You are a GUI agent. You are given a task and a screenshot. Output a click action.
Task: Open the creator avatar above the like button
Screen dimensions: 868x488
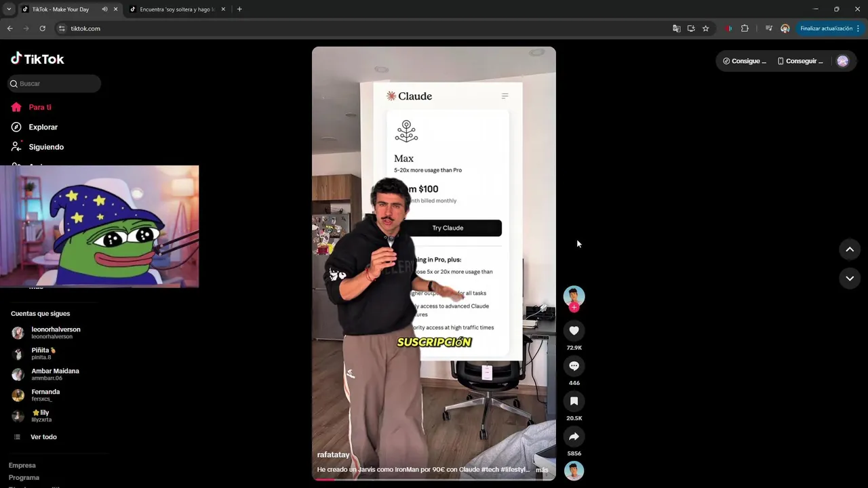pyautogui.click(x=574, y=296)
